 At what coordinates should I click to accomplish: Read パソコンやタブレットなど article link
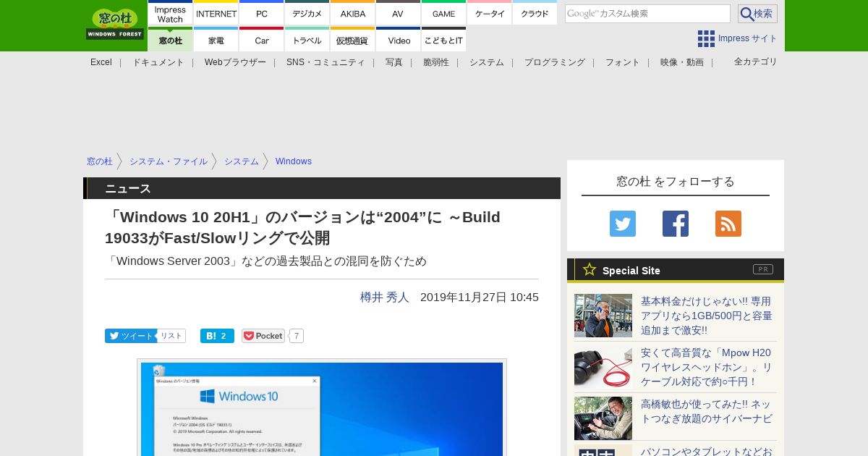(707, 451)
